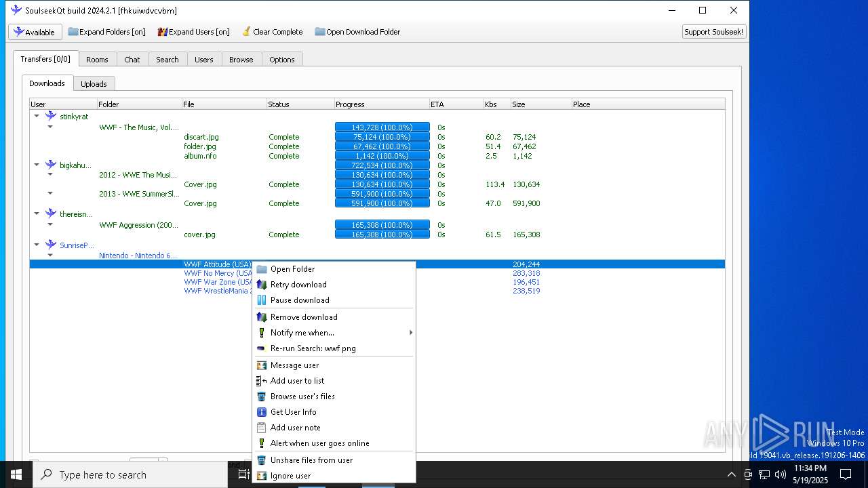
Task: Open the Uploads sub-tab
Action: tap(94, 84)
